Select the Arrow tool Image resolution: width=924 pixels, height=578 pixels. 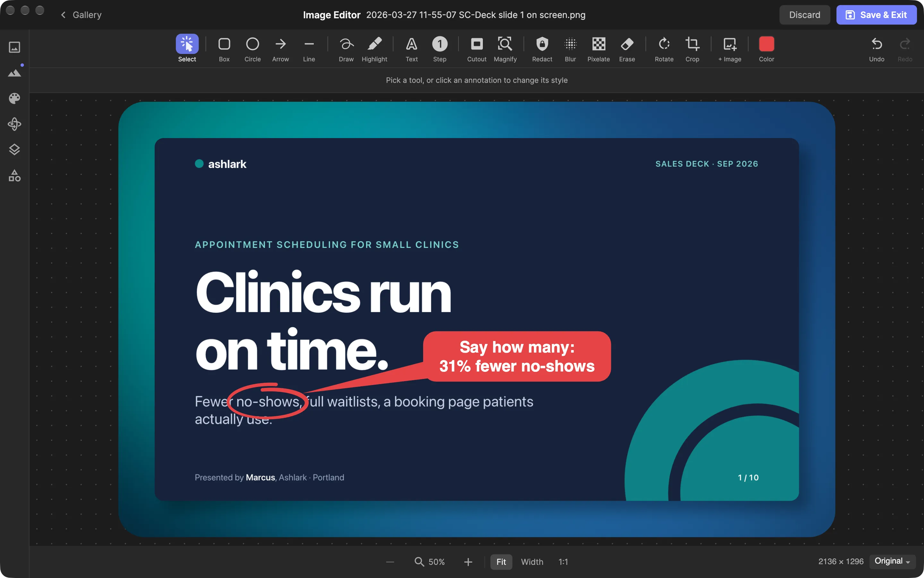tap(281, 49)
